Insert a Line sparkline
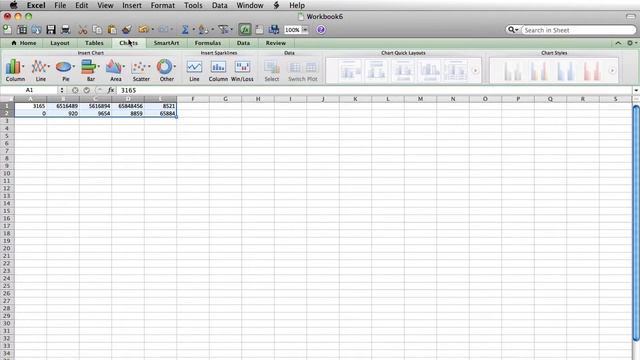640x360 pixels. point(194,70)
